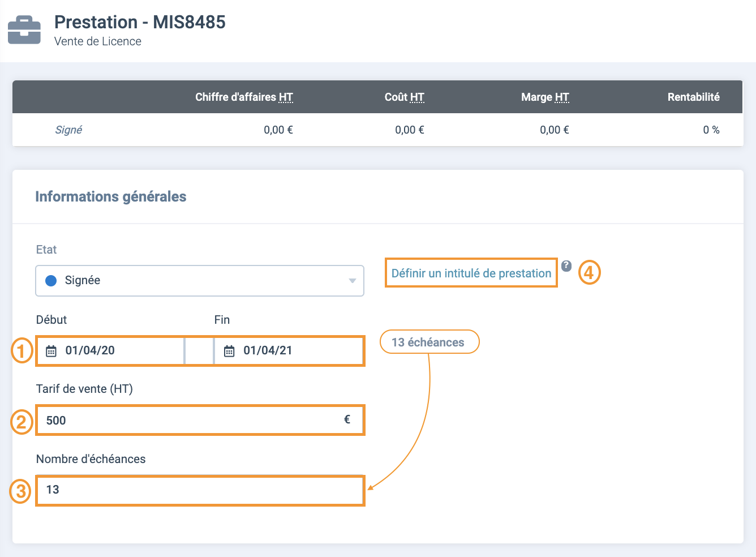This screenshot has width=756, height=557.
Task: Open 'Définir un intitulé de prestation' link
Action: pyautogui.click(x=471, y=273)
